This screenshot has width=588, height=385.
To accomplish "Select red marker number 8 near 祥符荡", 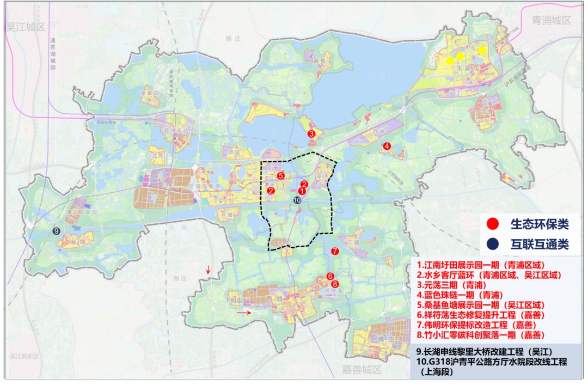I will pos(335,284).
